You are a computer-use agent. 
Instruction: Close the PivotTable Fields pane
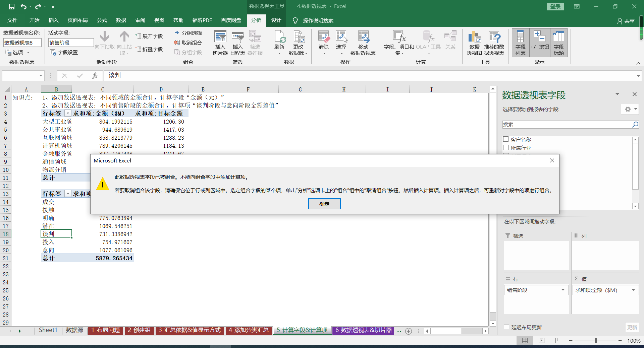[x=635, y=94]
